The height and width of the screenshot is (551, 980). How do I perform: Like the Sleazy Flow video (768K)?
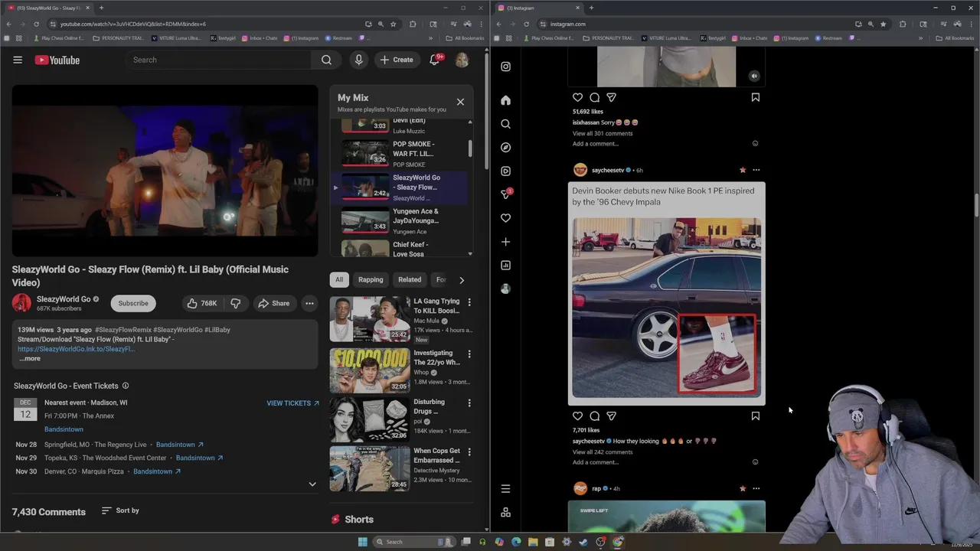pos(202,303)
